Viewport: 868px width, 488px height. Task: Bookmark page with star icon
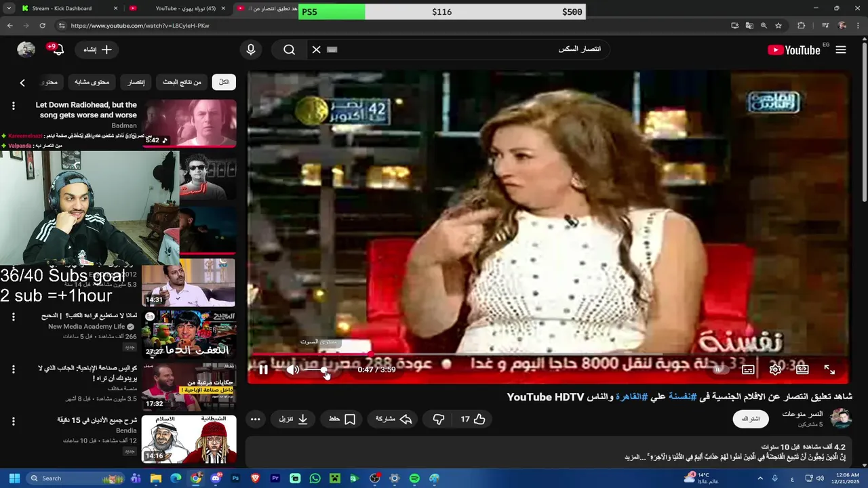[778, 25]
